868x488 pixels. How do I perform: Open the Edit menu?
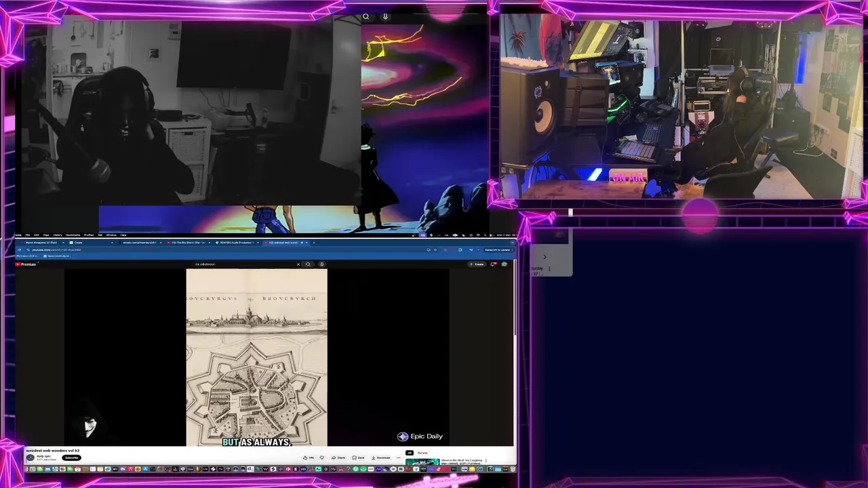37,235
